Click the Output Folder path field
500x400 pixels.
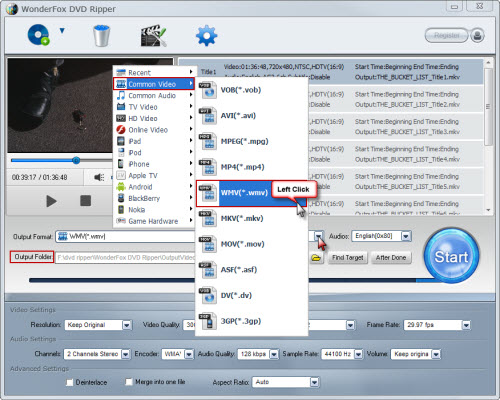click(125, 258)
